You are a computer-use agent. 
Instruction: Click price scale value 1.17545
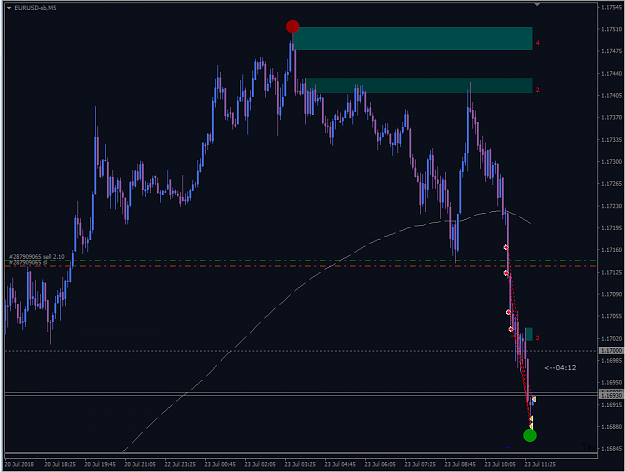[611, 8]
